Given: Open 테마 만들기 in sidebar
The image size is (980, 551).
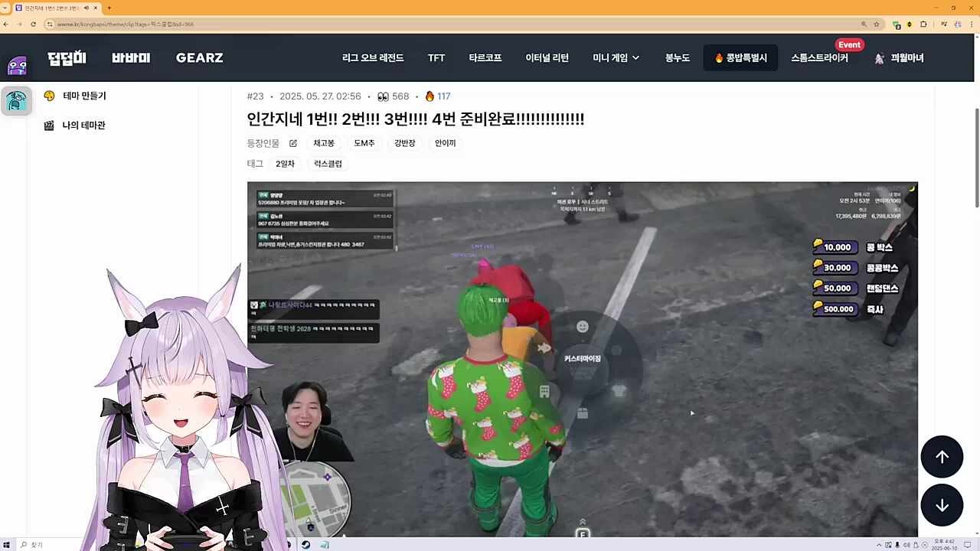Looking at the screenshot, I should [x=75, y=96].
